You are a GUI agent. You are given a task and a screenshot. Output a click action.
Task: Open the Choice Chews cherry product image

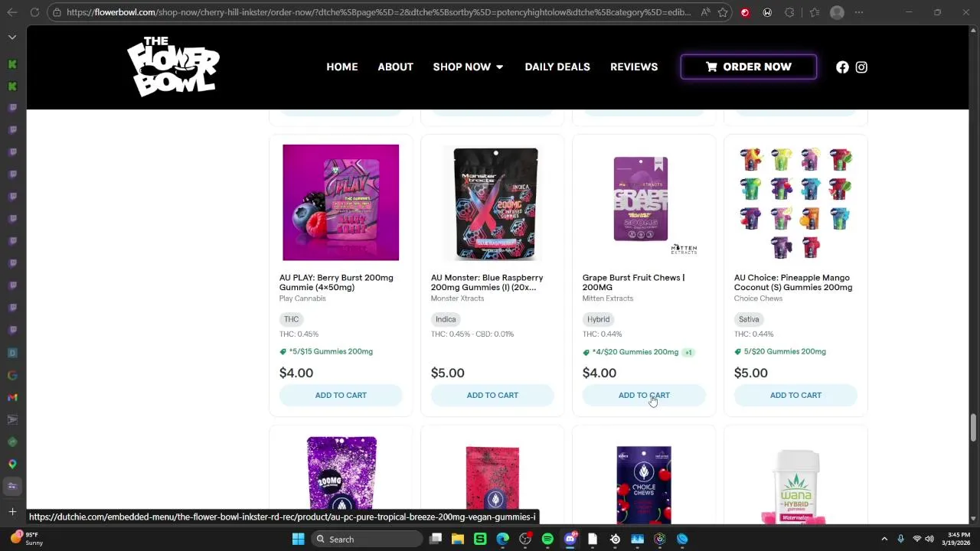point(644,484)
